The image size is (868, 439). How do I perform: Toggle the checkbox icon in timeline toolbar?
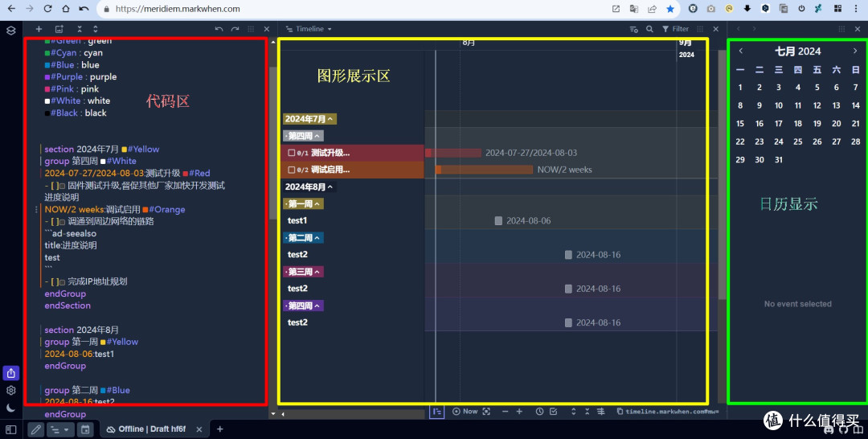554,412
